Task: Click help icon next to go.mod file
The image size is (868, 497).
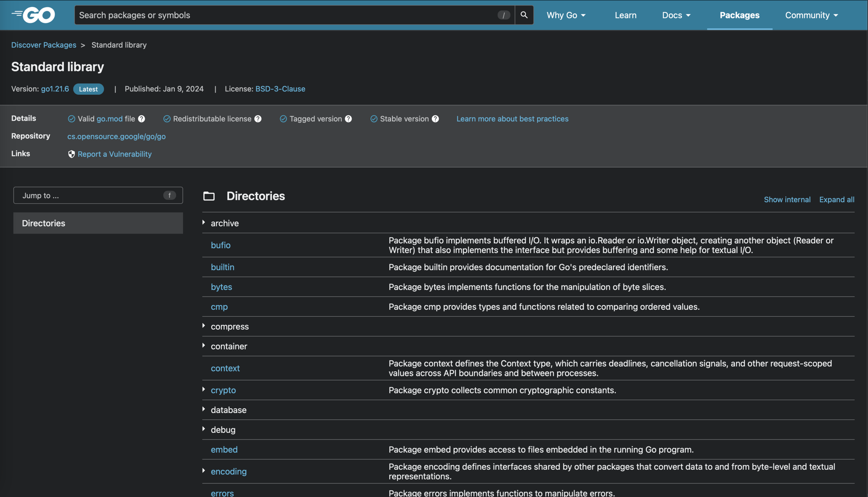Action: coord(142,119)
